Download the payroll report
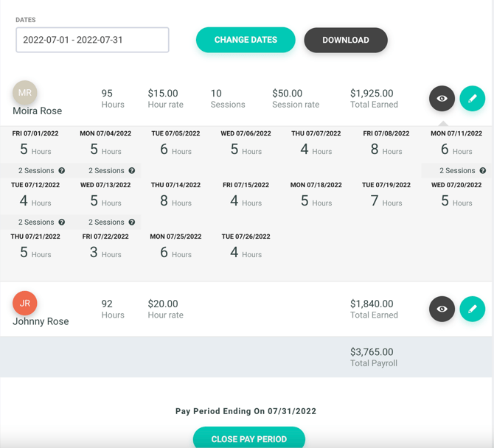 pos(346,40)
